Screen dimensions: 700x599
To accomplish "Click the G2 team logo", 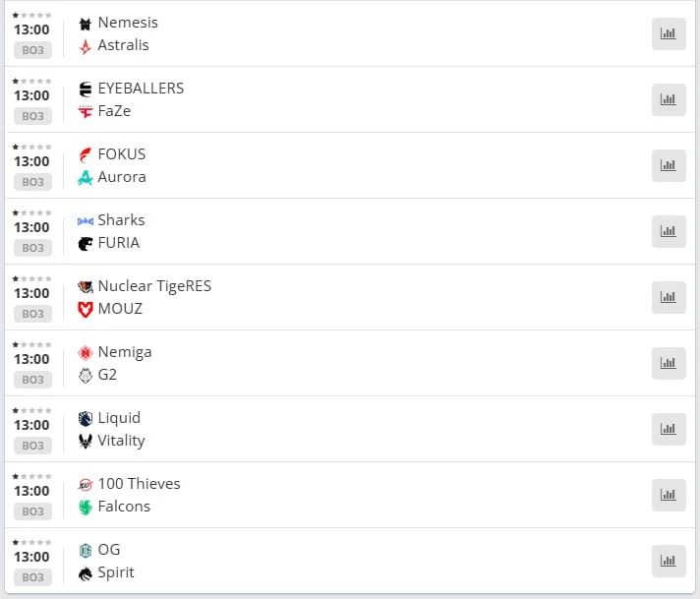I will pyautogui.click(x=86, y=375).
